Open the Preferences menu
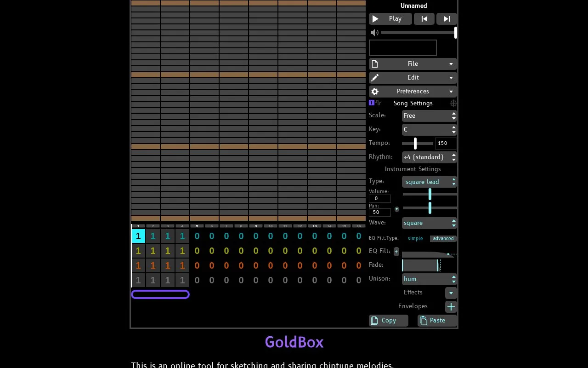Screen dimensions: 588x368 (x=413, y=92)
